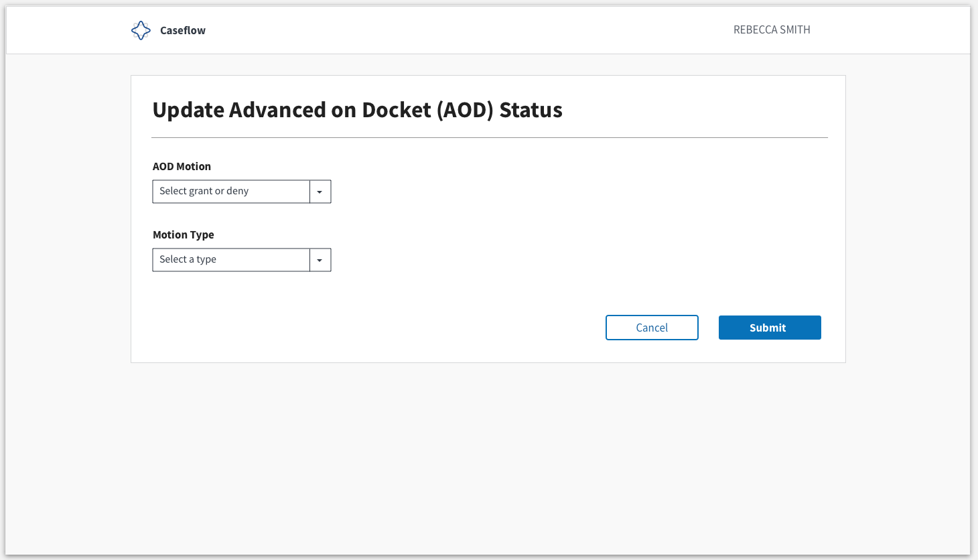Open the REBECCA SMITH user menu
978x560 pixels.
pos(772,29)
